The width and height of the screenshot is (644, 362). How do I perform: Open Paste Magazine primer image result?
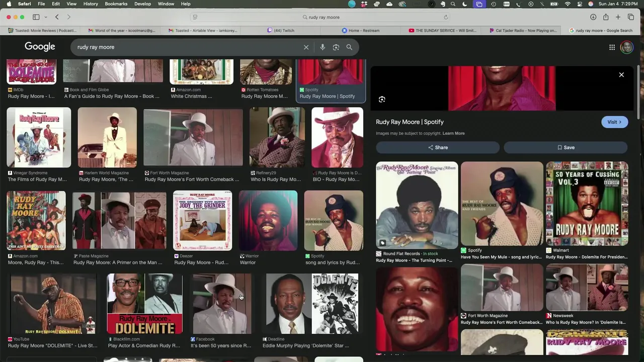coord(119,220)
